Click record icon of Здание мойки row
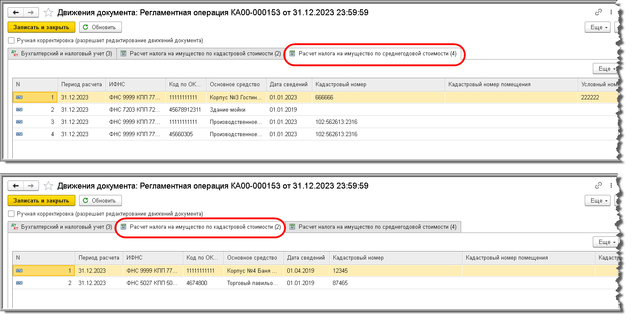The image size is (644, 323). pos(19,109)
